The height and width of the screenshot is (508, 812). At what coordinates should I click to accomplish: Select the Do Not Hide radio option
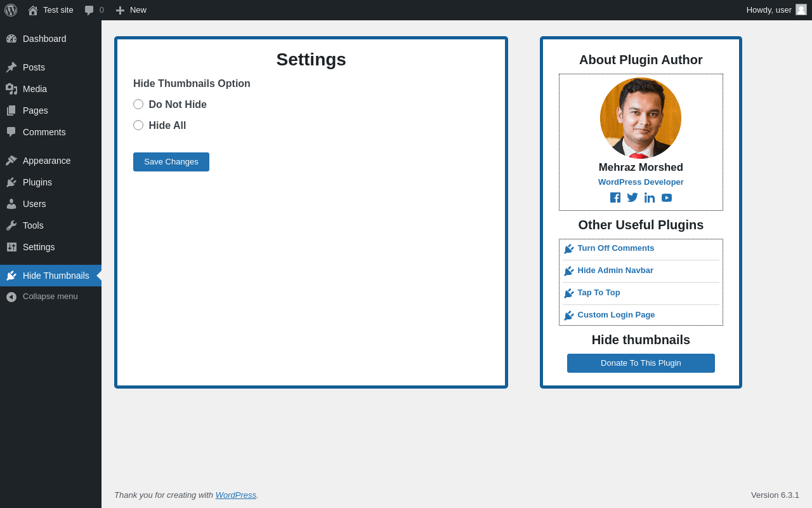click(x=138, y=104)
